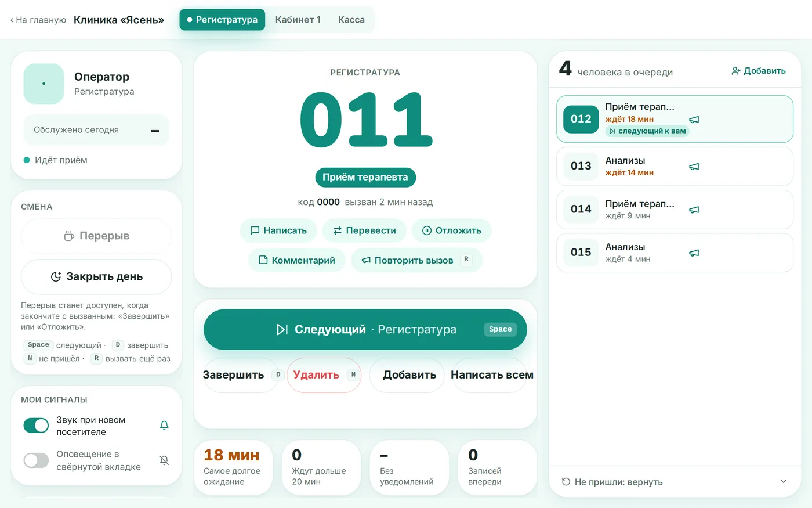
Task: Add a note via Комментарий
Action: click(297, 260)
